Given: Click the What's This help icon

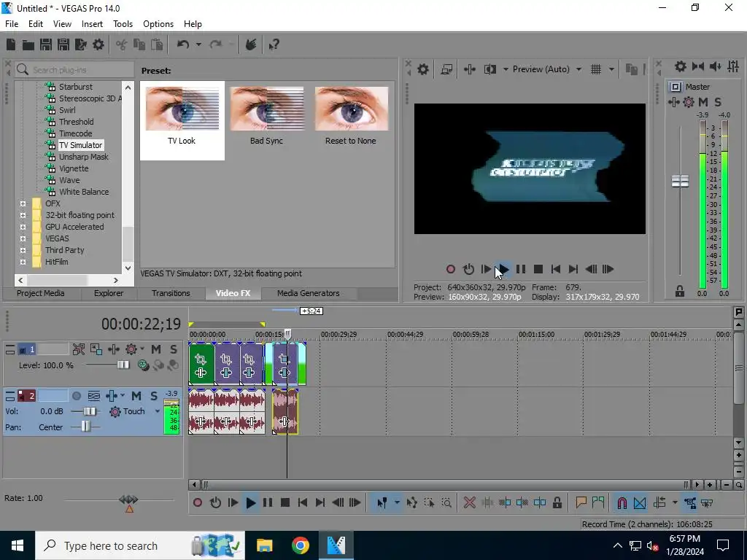Looking at the screenshot, I should point(274,44).
